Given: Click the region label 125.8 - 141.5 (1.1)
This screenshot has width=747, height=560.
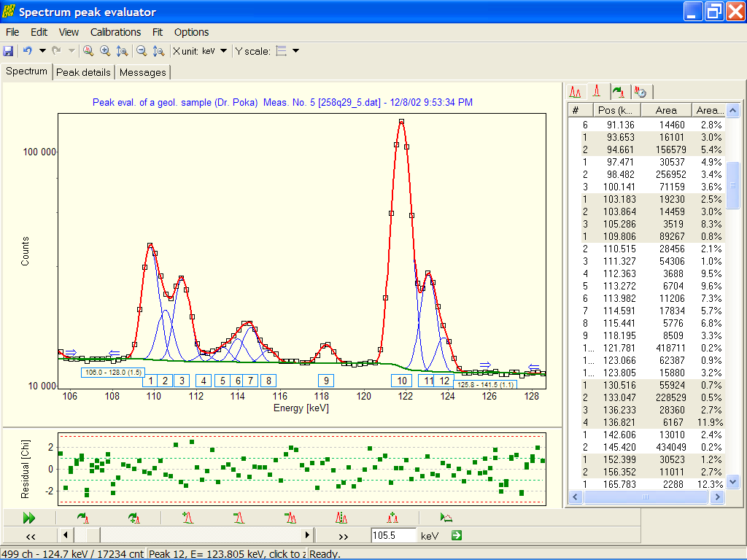Looking at the screenshot, I should [x=485, y=385].
